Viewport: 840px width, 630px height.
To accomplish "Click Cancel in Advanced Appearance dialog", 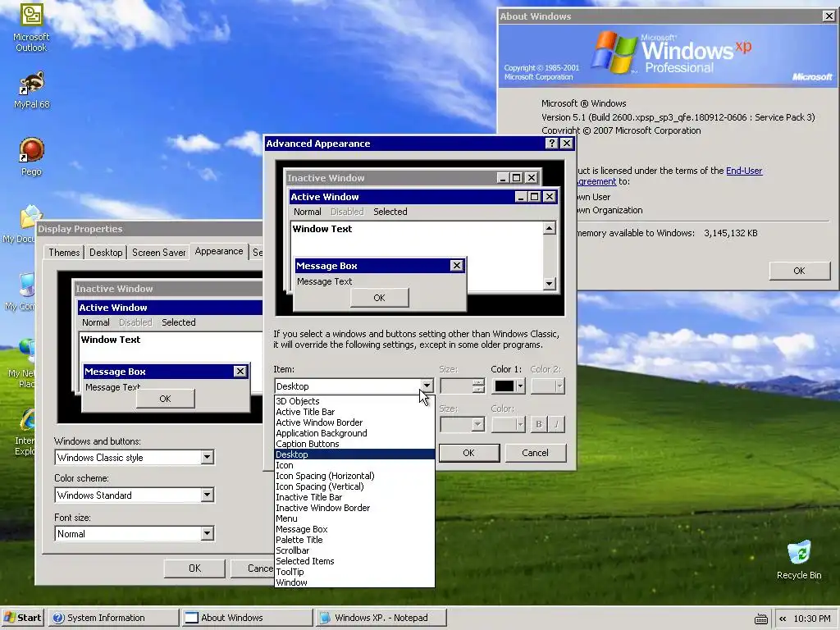I will click(535, 453).
